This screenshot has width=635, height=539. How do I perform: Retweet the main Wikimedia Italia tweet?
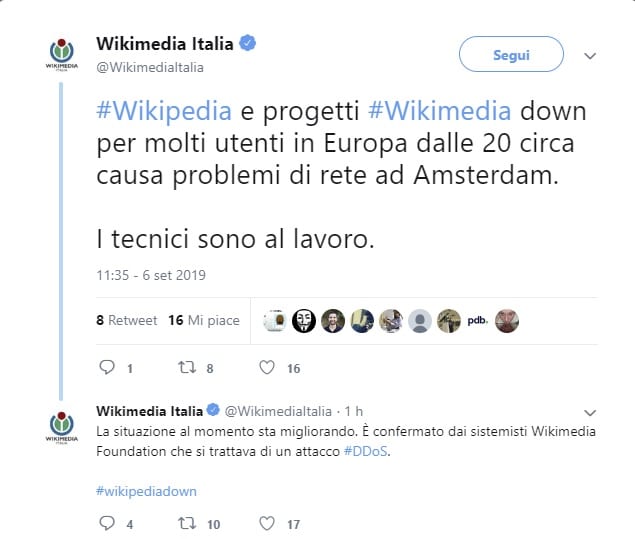[x=187, y=367]
